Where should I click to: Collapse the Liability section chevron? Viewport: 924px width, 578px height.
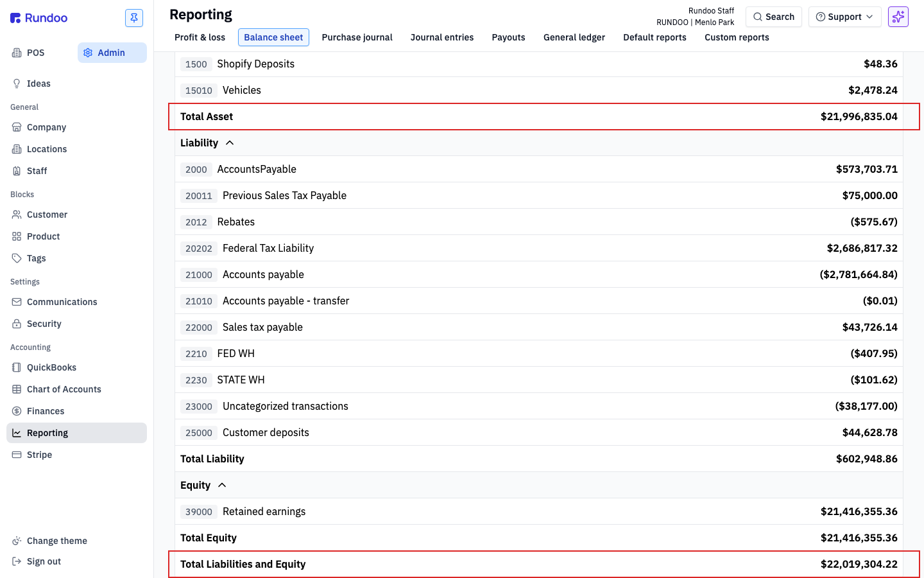click(x=230, y=143)
